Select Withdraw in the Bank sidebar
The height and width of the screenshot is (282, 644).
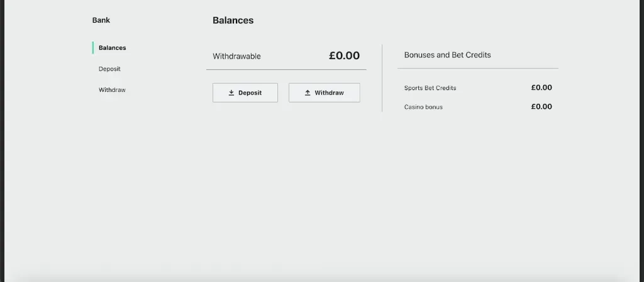click(112, 90)
